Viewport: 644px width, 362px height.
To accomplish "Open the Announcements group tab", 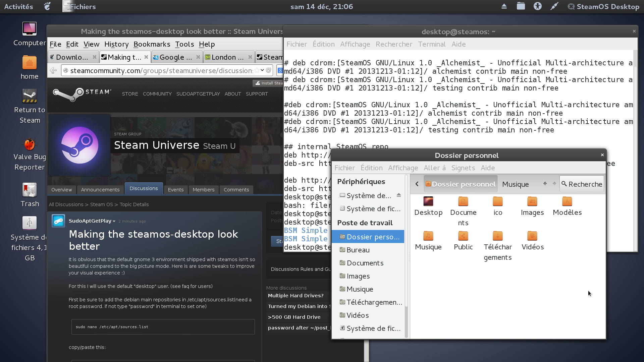I will pos(100,190).
